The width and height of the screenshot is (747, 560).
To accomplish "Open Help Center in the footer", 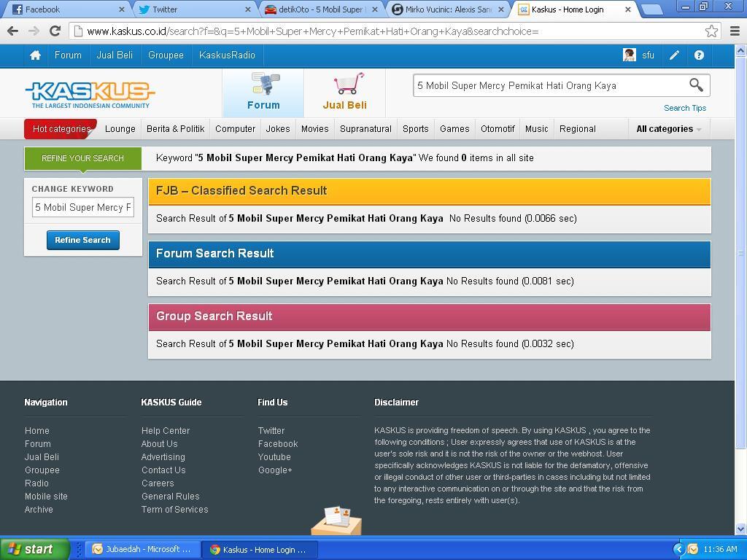I will (x=166, y=431).
